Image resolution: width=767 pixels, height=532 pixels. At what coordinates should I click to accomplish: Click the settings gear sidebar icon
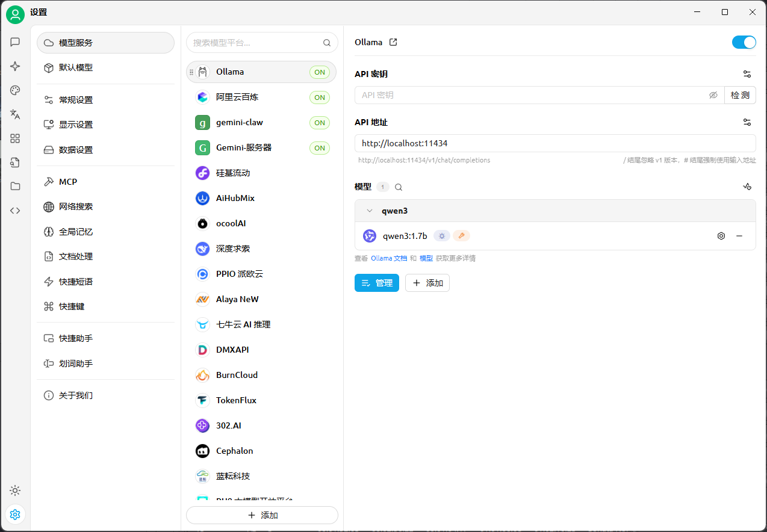(15, 515)
